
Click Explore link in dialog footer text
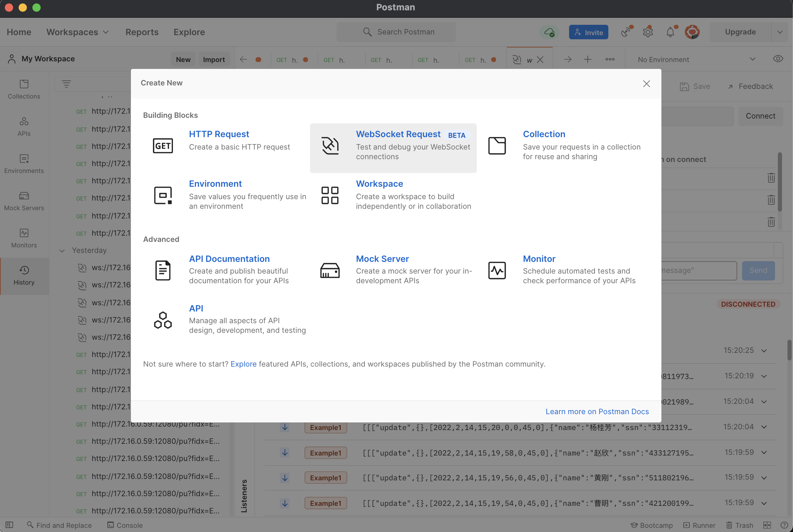243,364
